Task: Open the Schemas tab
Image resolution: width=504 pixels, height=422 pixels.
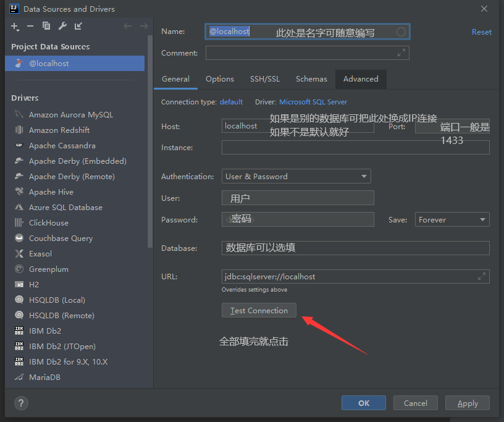Action: point(311,79)
